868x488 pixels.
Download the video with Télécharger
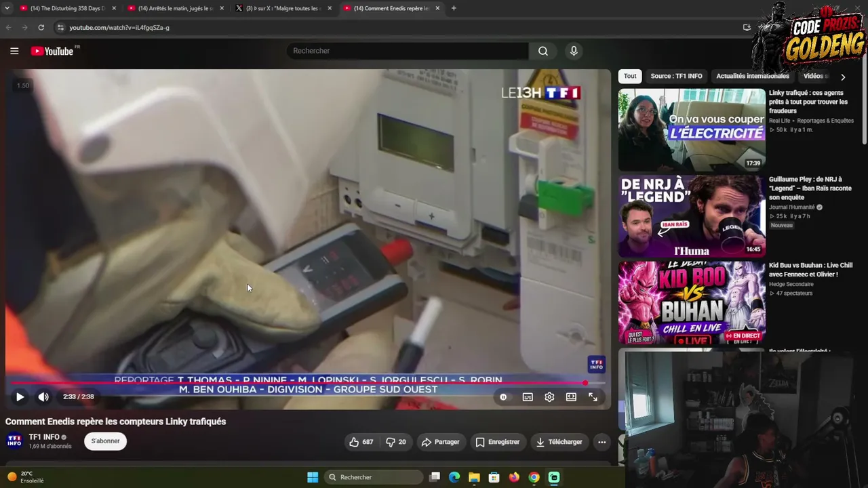559,442
